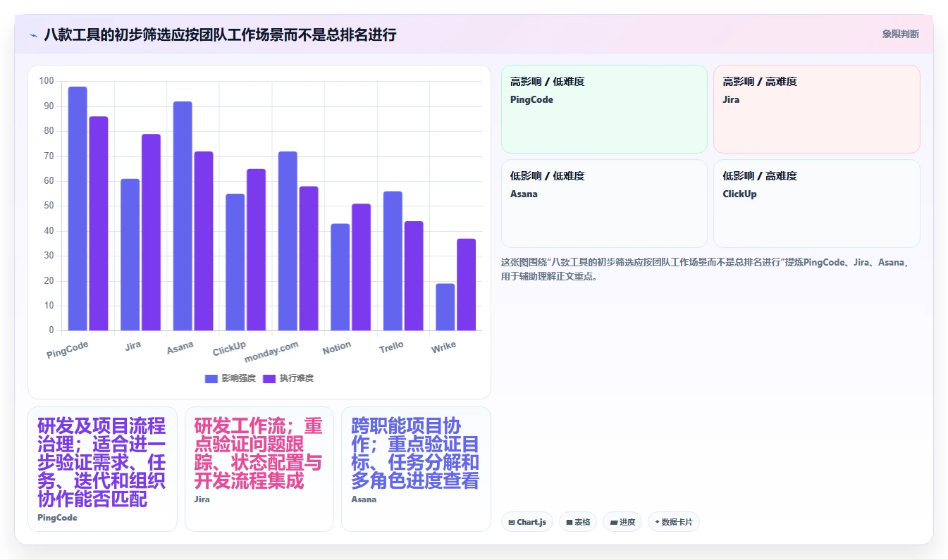Click the icon inside the Chart.js tag
Viewport: 948px width, 560px height.
click(x=512, y=523)
